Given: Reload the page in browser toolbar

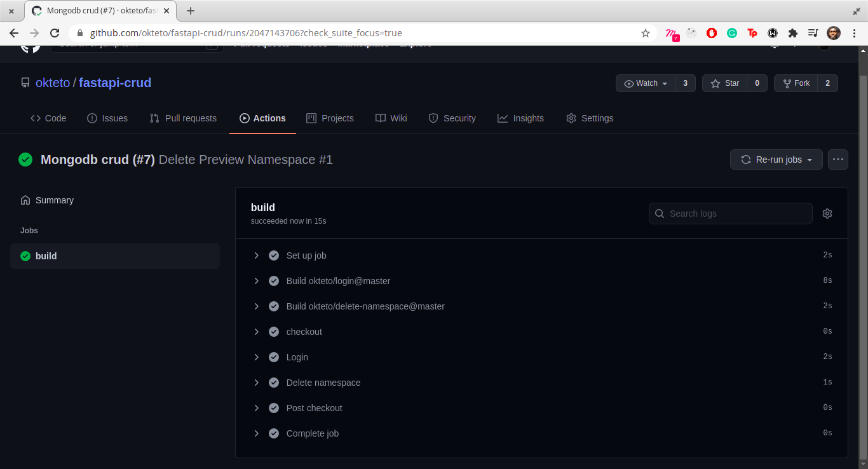Looking at the screenshot, I should [55, 33].
